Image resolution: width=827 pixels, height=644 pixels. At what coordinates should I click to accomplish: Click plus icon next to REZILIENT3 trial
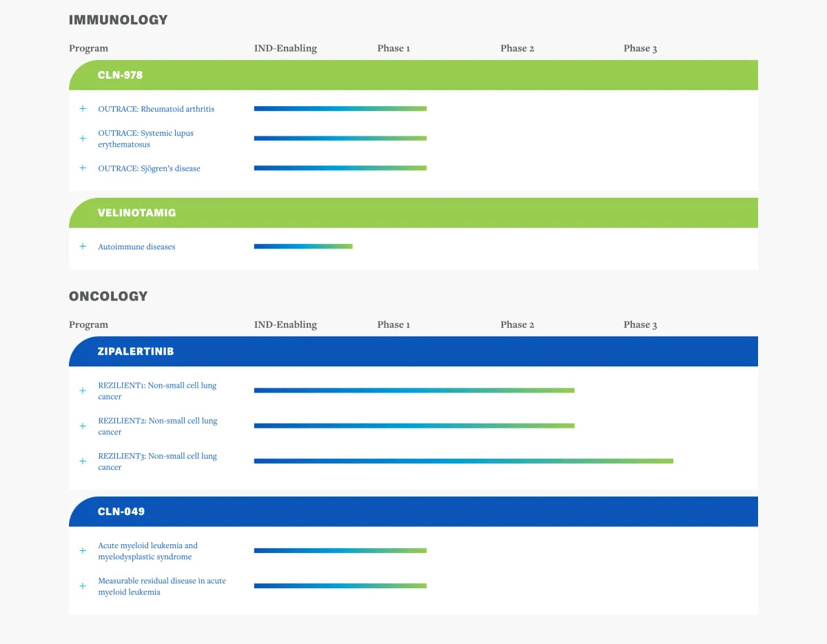tap(83, 461)
